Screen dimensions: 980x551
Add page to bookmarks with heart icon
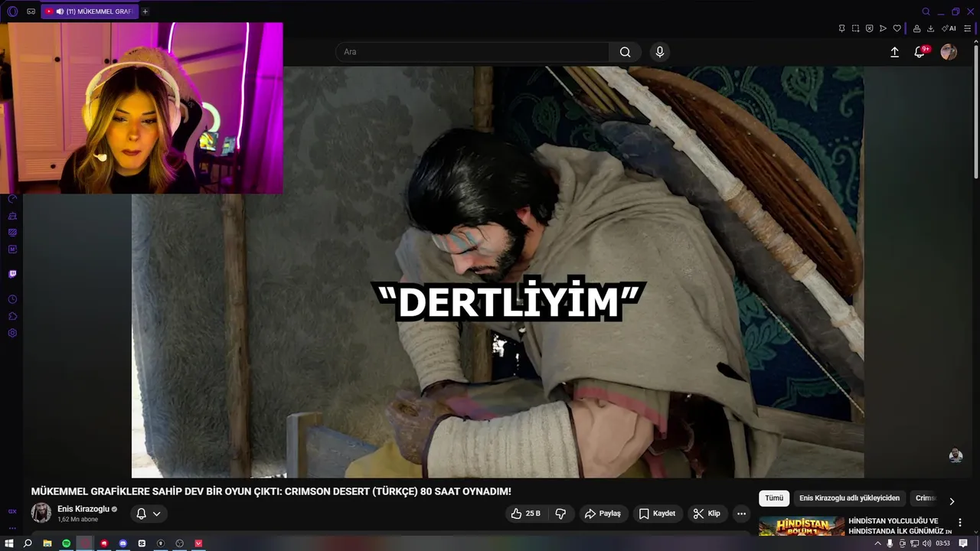[897, 28]
